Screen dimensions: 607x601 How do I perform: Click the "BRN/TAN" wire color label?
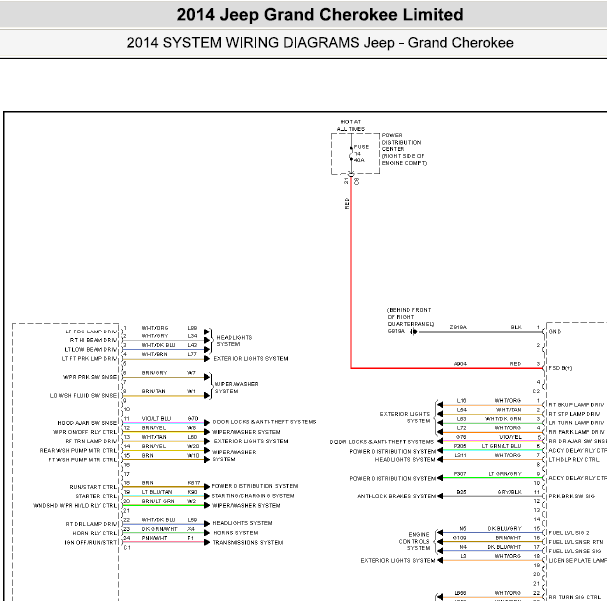(154, 391)
